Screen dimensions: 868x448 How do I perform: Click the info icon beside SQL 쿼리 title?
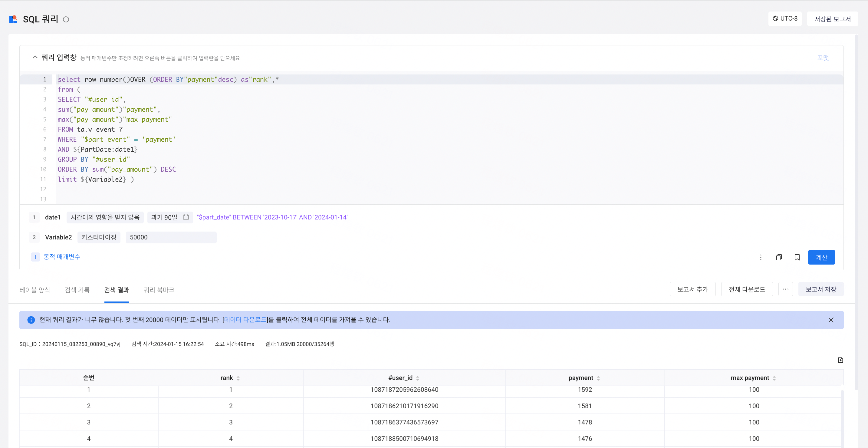click(x=66, y=20)
